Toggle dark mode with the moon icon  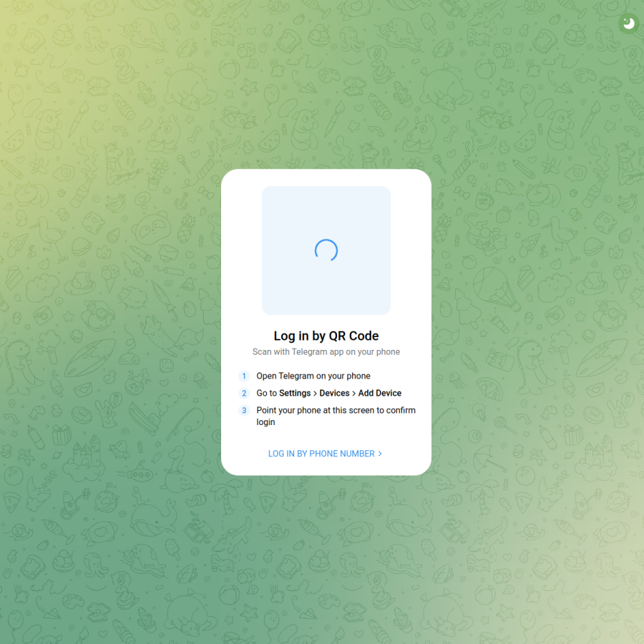tap(629, 23)
